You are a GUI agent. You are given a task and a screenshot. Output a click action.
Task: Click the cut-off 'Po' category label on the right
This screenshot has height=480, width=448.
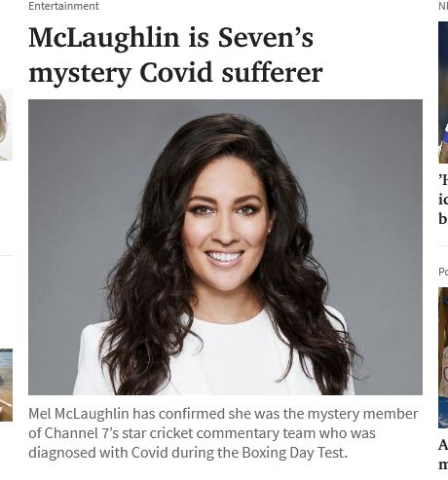(x=443, y=272)
